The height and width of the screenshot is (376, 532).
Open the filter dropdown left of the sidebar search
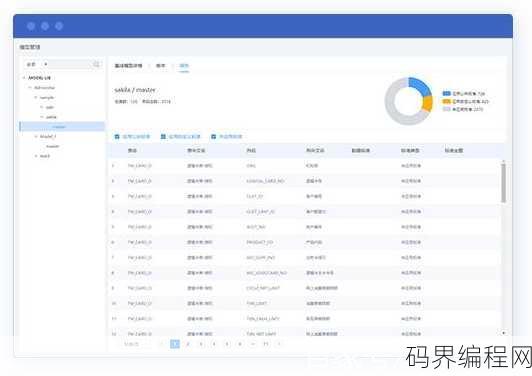pos(36,64)
